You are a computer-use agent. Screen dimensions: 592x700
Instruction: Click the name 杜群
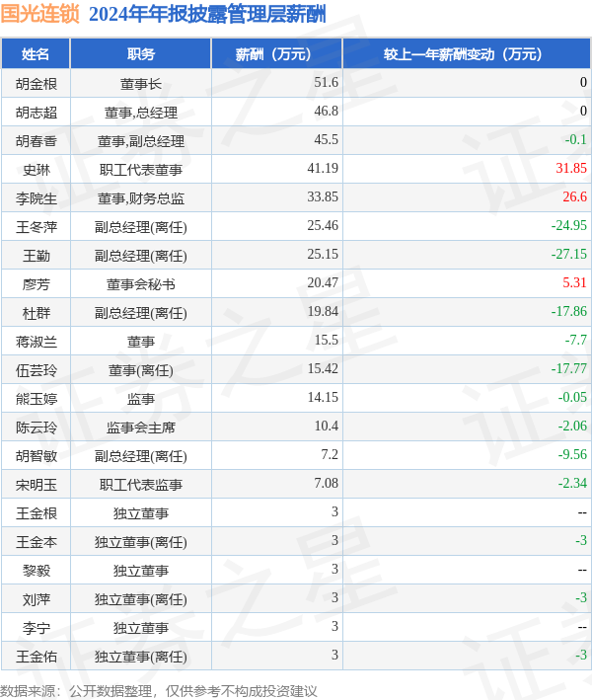point(37,313)
